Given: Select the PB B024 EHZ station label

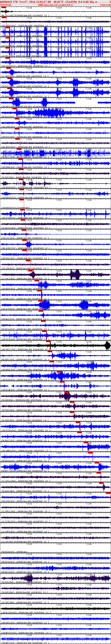Looking at the screenshot, I should [x=26, y=117].
